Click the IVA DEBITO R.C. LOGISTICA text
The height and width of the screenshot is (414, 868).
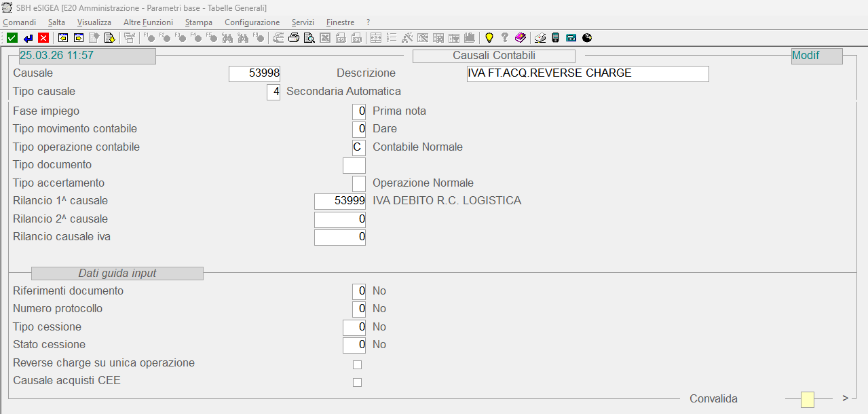tap(447, 201)
